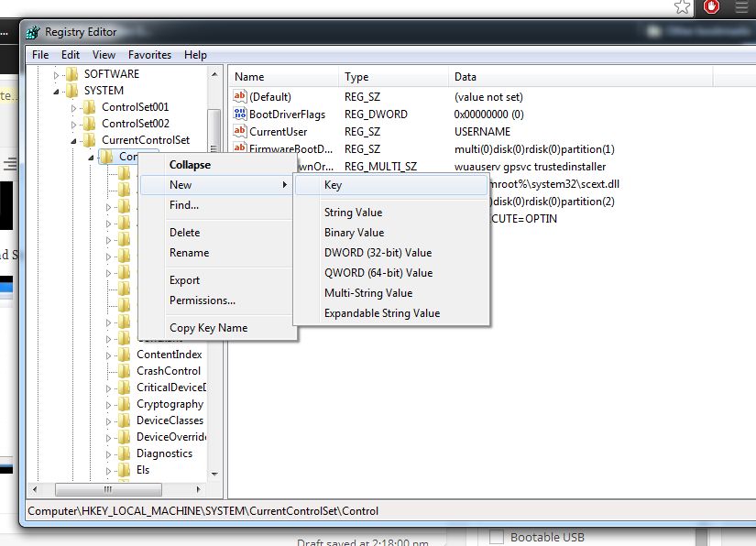Create a new Key from submenu
Screen dimensions: 756x546
click(x=391, y=185)
